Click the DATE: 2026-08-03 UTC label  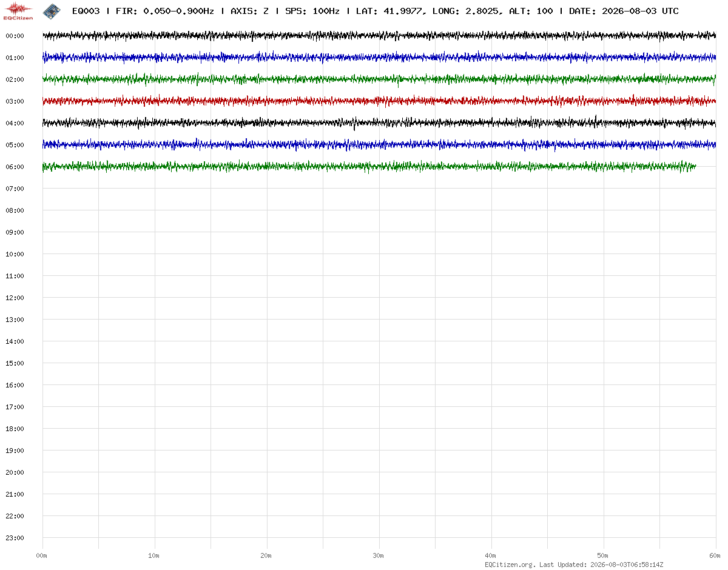click(624, 11)
